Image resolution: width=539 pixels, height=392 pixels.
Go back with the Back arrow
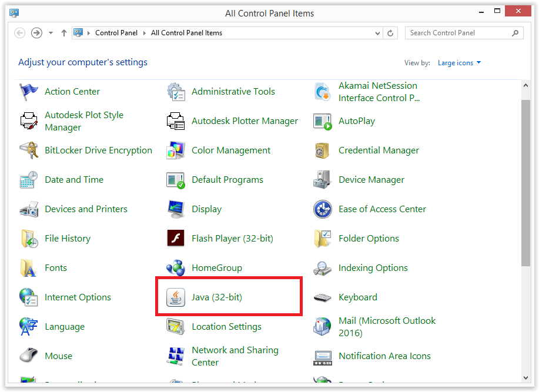(19, 33)
